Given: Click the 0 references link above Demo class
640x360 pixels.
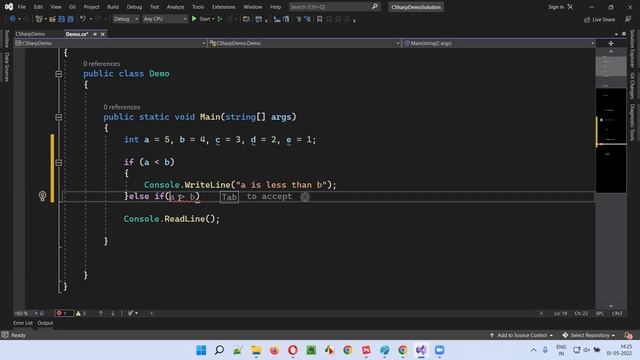Looking at the screenshot, I should point(101,64).
